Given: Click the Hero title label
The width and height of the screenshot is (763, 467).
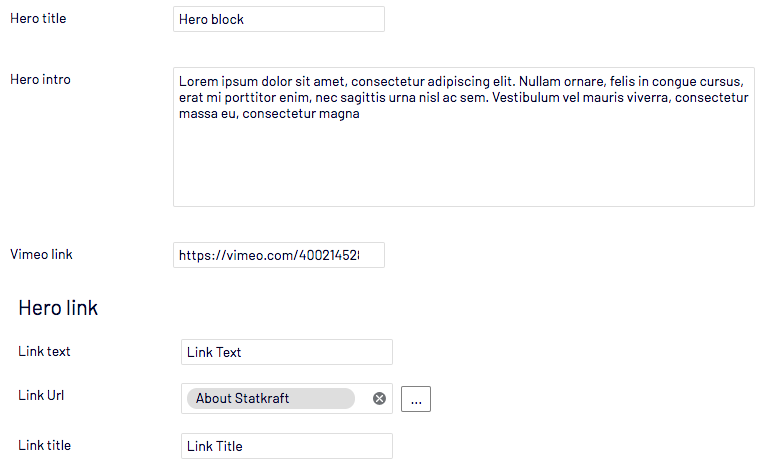Looking at the screenshot, I should click(x=38, y=18).
